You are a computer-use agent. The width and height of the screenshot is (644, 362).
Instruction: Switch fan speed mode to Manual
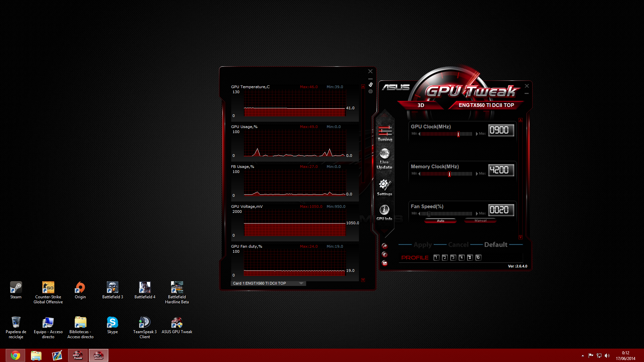coord(480,221)
